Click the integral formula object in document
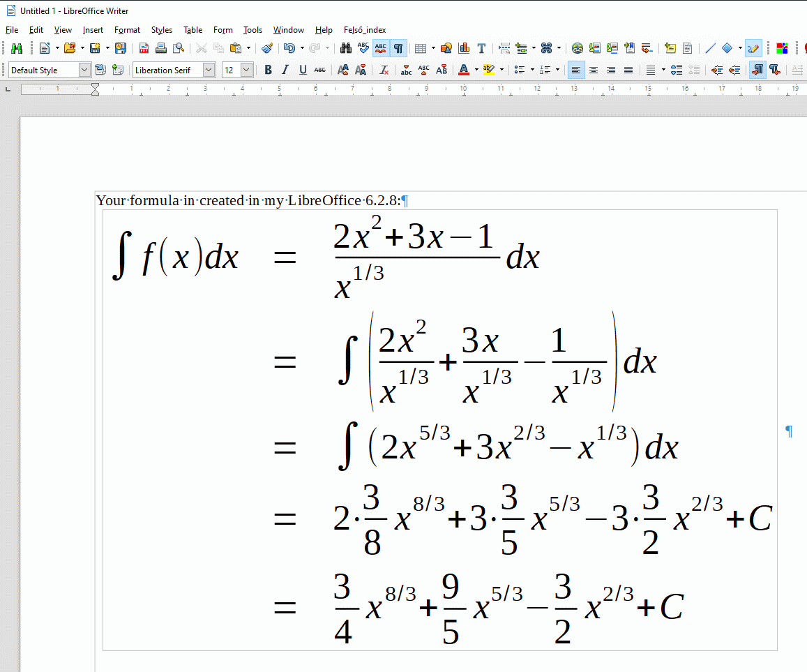Viewport: 807px width, 672px height. [439, 429]
